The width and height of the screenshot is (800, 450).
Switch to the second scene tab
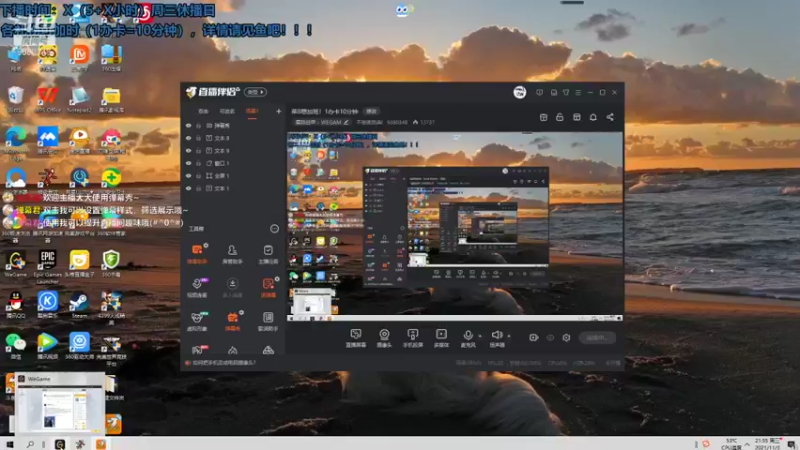click(x=227, y=111)
